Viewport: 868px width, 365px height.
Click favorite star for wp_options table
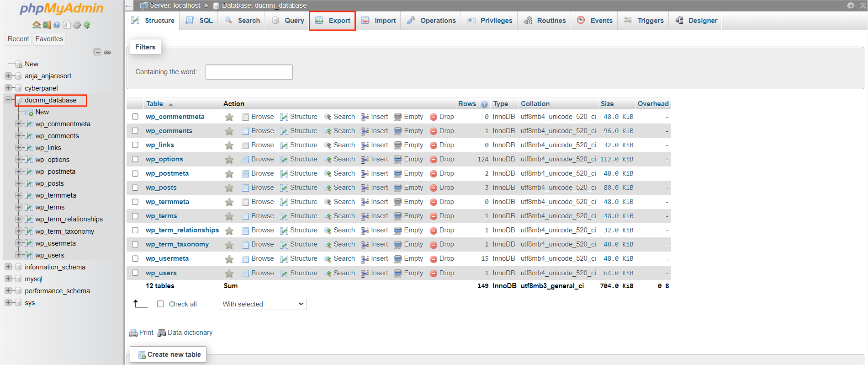(x=229, y=160)
